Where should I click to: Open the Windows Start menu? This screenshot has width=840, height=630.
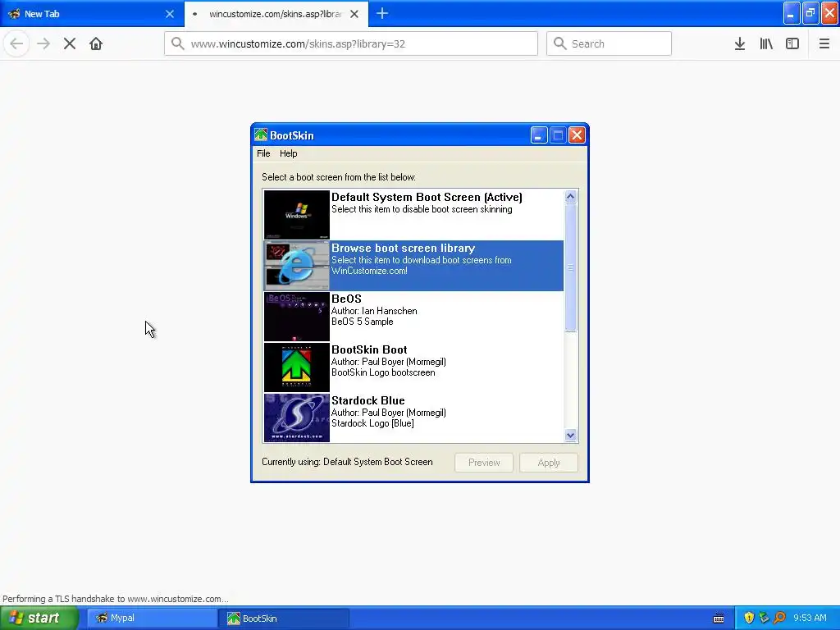tap(39, 618)
